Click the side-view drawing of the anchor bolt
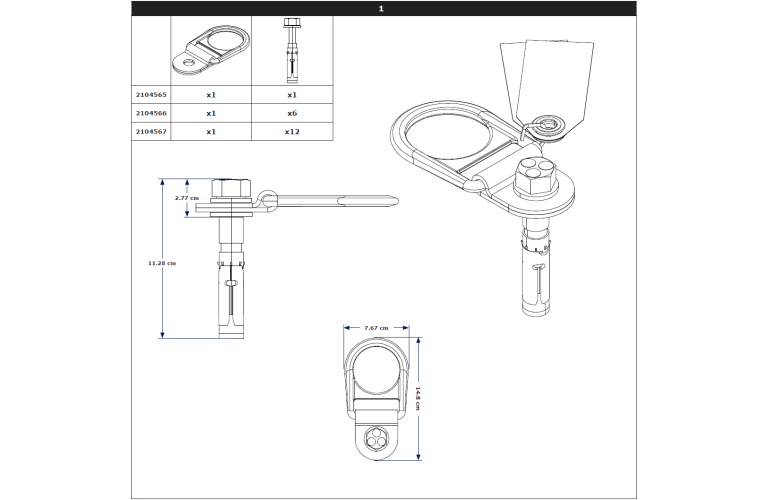This screenshot has height=500, width=768. [x=297, y=258]
